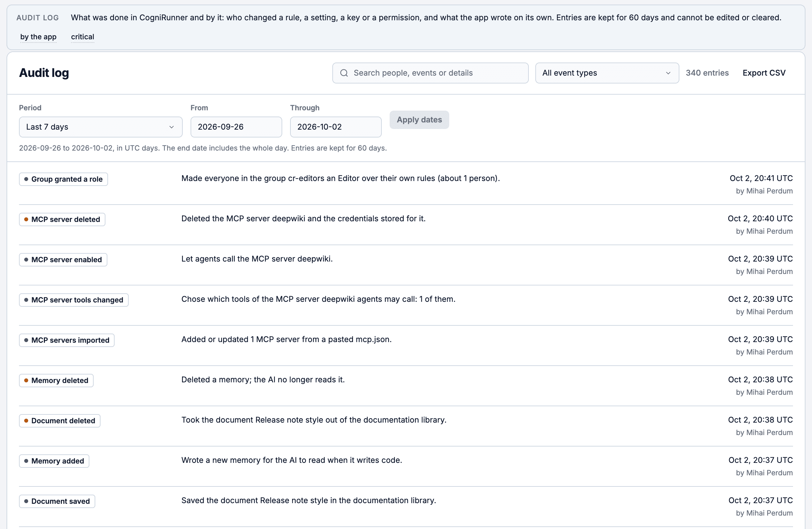
Task: Click "Saved the document Release note style" description
Action: click(309, 500)
